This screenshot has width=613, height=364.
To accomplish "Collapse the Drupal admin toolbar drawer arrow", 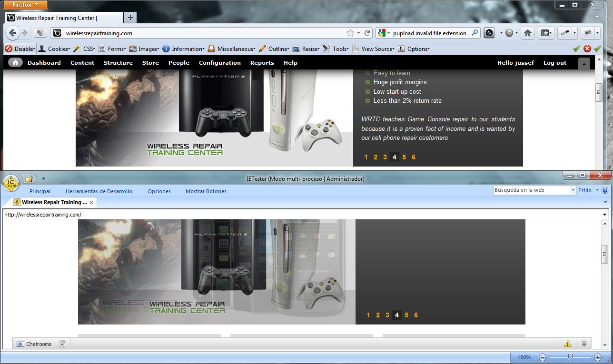I will 584,63.
